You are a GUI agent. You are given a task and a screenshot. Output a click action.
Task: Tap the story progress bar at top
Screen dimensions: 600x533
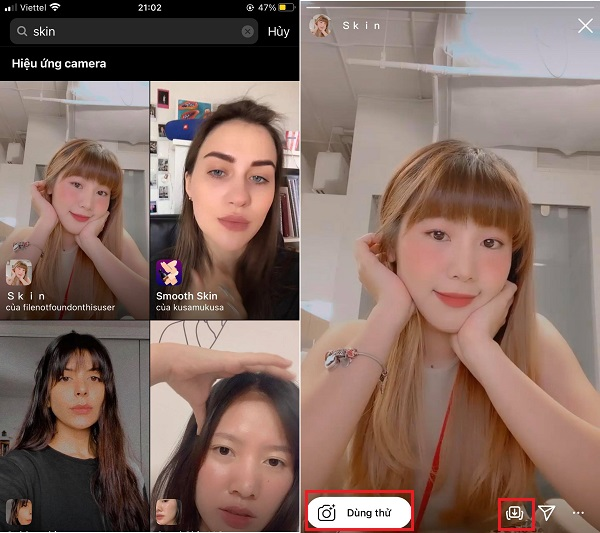450,7
